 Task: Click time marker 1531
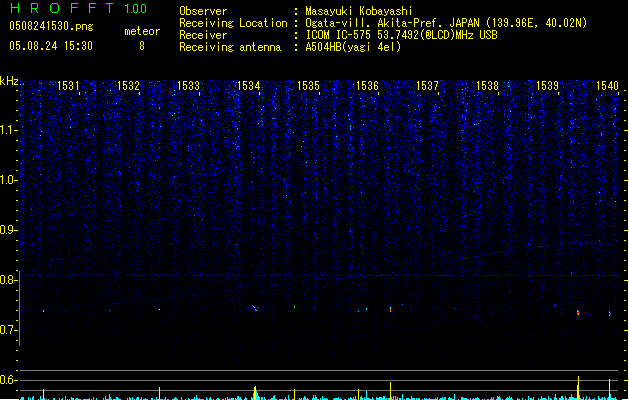68,85
